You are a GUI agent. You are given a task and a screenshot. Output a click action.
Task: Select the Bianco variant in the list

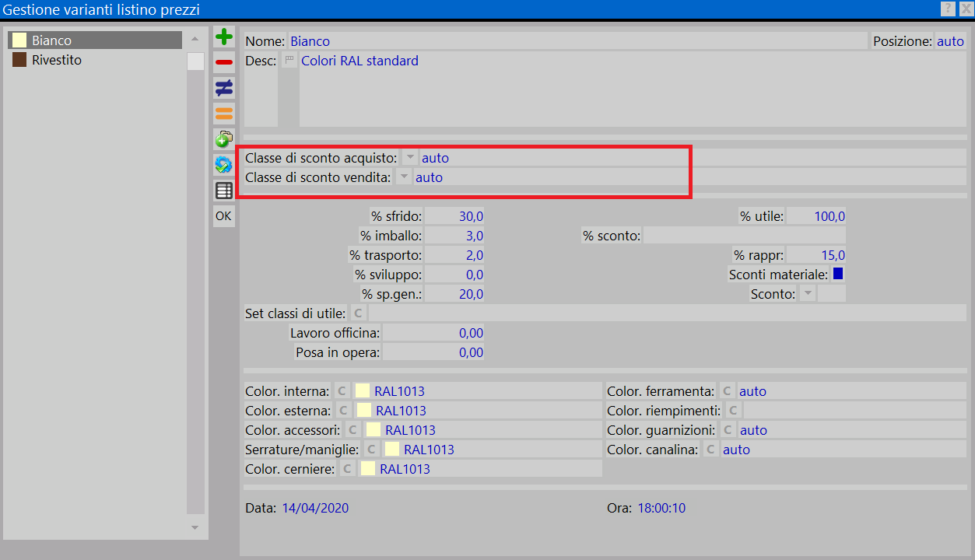click(95, 40)
